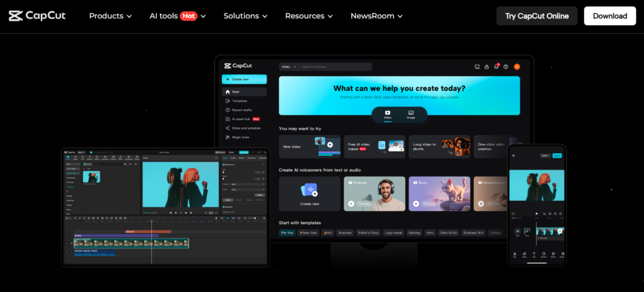Click the timeline playhead in the laptop editor
The width and height of the screenshot is (644, 292).
pos(152,242)
